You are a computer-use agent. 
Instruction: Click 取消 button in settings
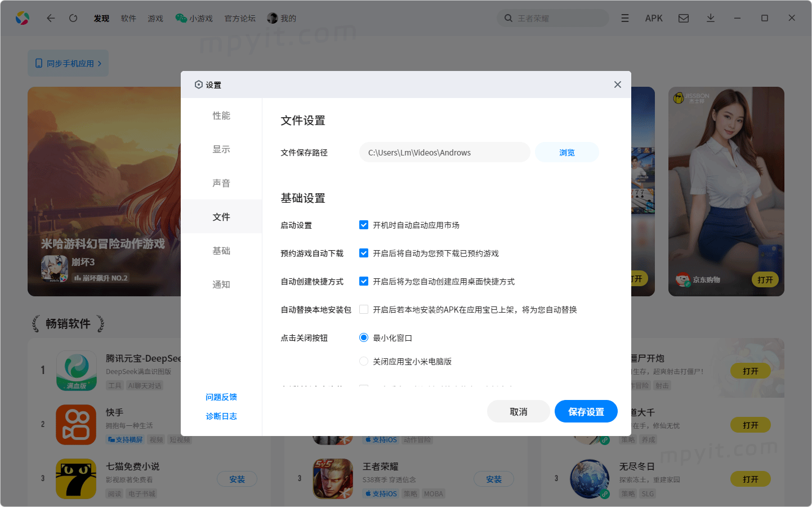point(519,412)
